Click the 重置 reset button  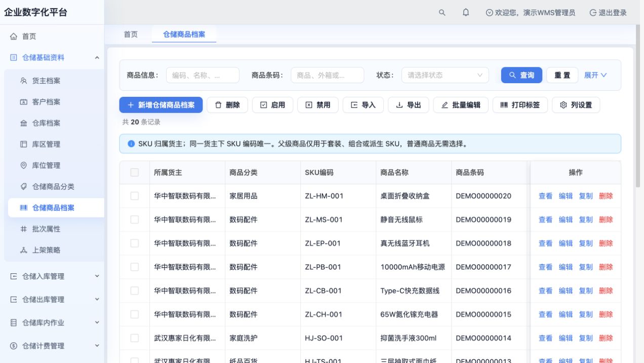coord(562,75)
